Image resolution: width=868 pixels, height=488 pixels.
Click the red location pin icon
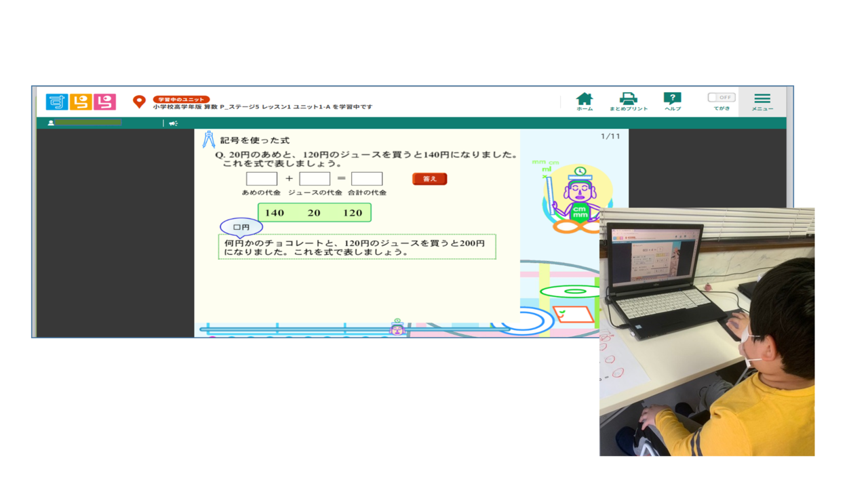[x=139, y=102]
